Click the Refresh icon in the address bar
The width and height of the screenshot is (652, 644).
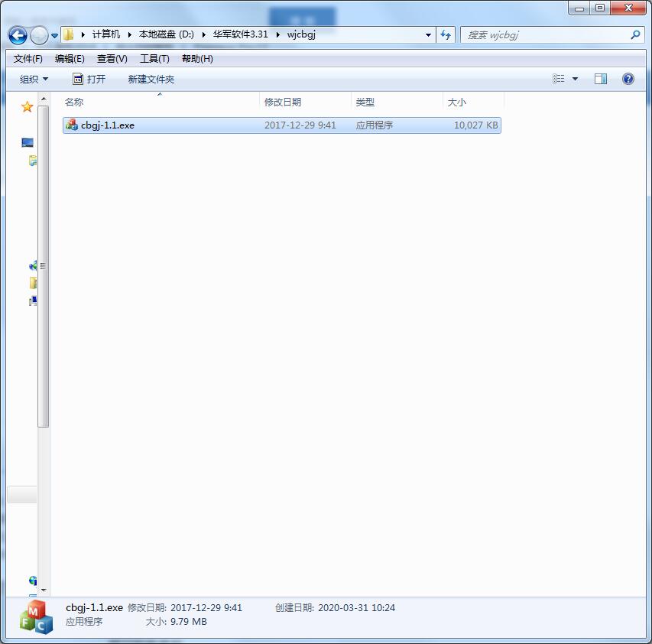tap(446, 34)
